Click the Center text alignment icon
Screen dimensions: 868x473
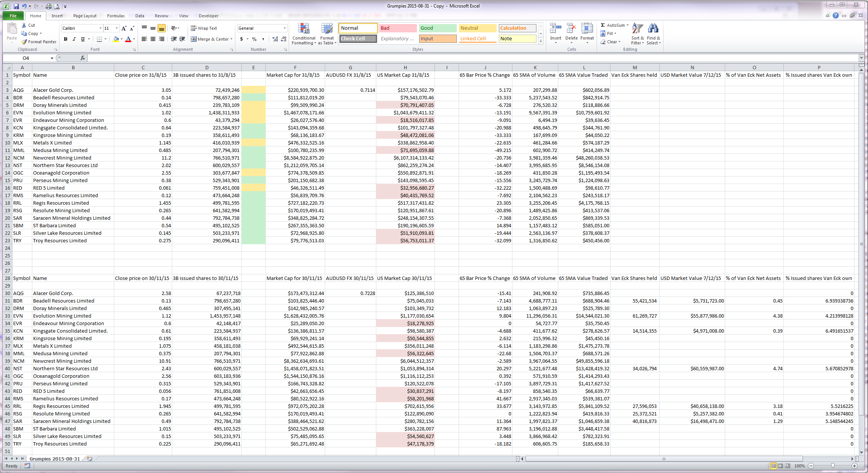[153, 39]
